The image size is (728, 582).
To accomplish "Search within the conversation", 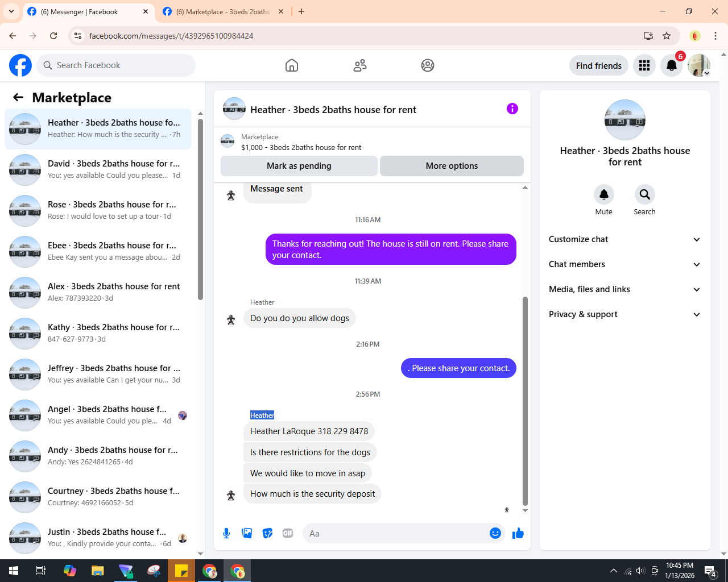I will coord(645,194).
